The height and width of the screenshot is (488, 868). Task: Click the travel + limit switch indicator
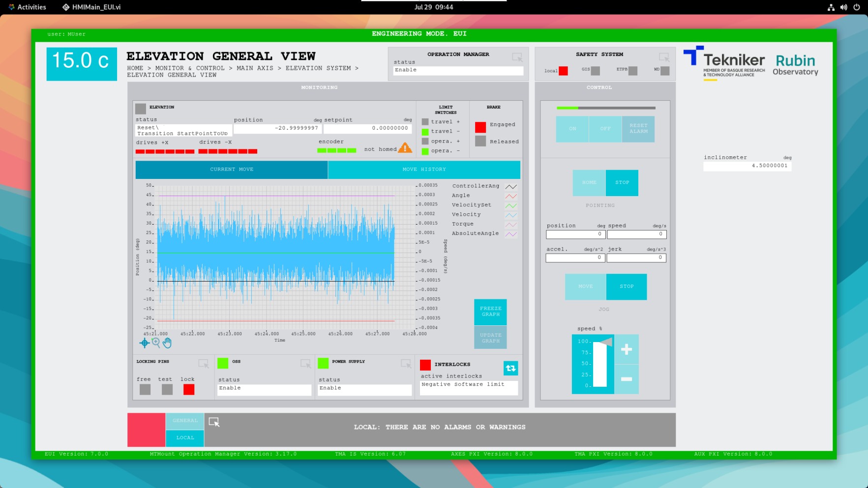coord(425,122)
